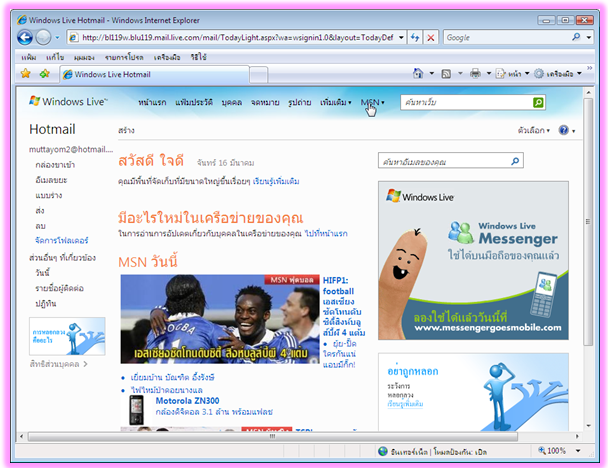Click สร้าง to compose new mail
The image size is (608, 468).
pos(126,130)
